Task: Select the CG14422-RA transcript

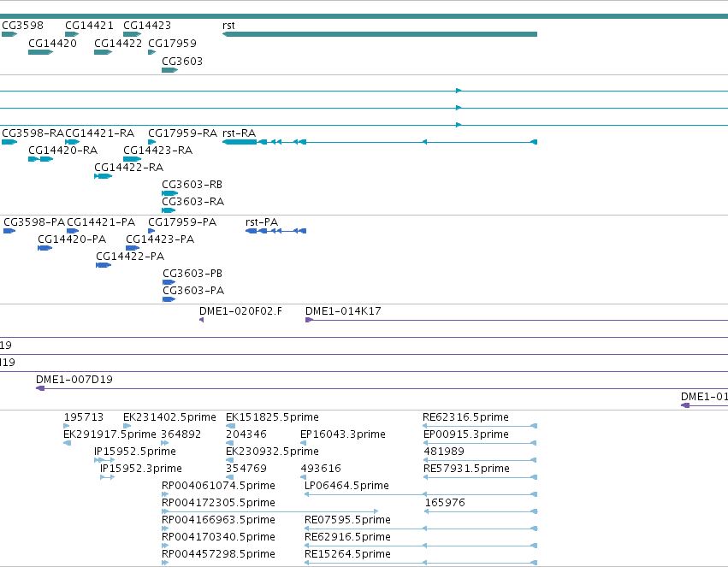Action: click(128, 168)
